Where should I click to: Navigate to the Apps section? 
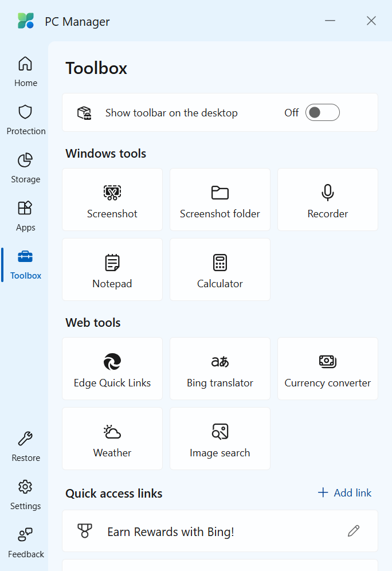coord(25,216)
